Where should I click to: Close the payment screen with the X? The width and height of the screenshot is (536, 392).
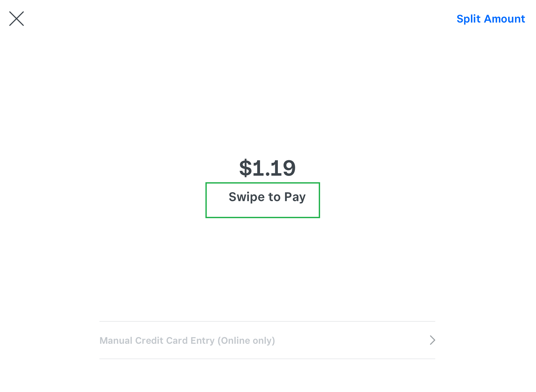coord(17,19)
